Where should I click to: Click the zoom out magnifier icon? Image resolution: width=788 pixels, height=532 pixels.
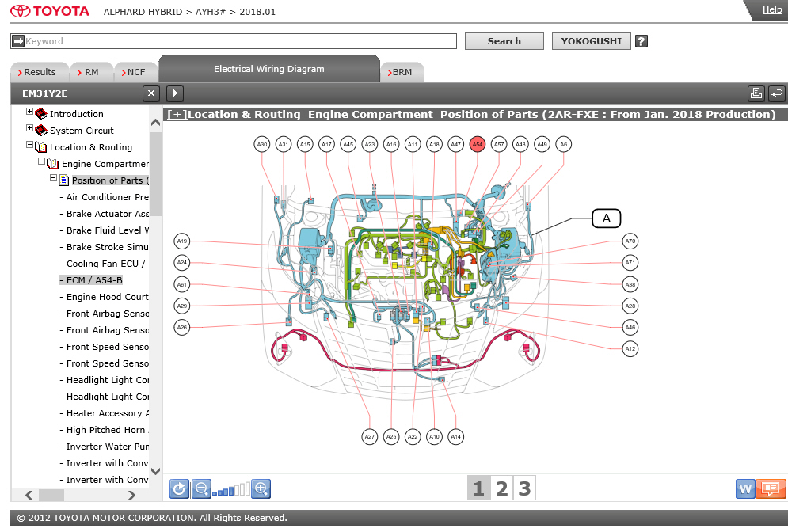[x=201, y=488]
